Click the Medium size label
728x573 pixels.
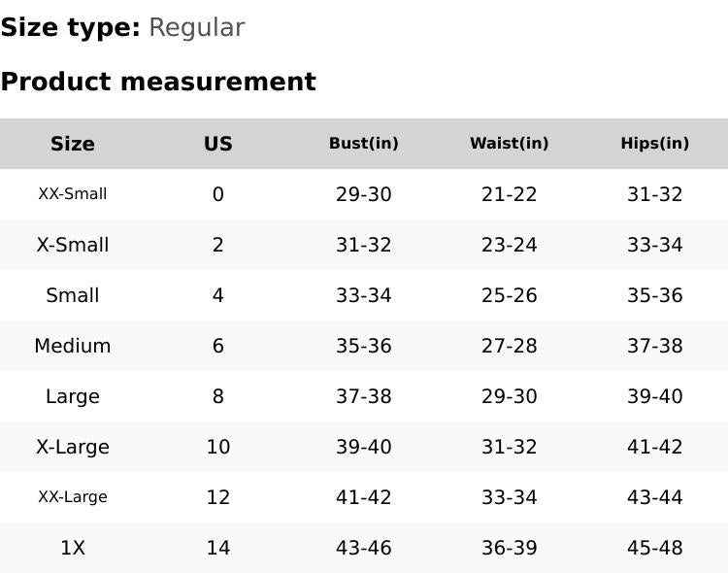[x=73, y=346]
